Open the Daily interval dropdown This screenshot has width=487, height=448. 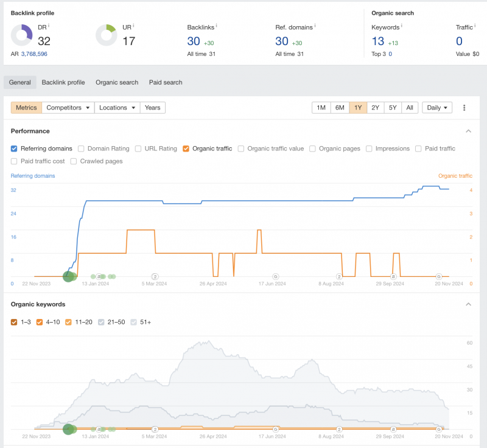point(437,108)
